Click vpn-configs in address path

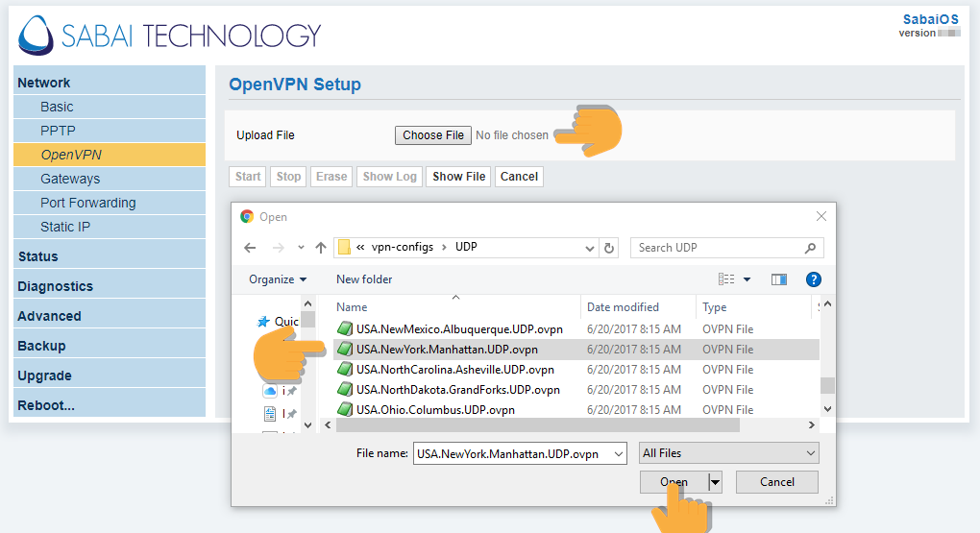click(403, 247)
